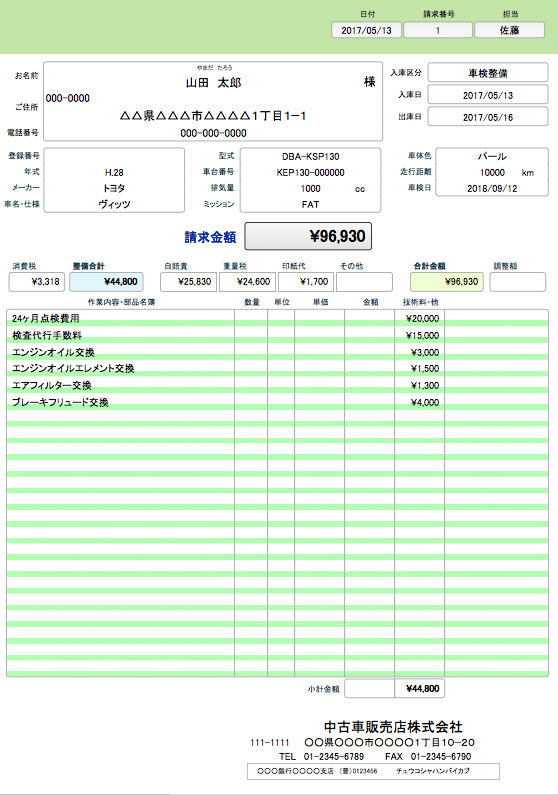
Task: Click the 作業内容・部品名簿 column header
Action: (x=121, y=302)
